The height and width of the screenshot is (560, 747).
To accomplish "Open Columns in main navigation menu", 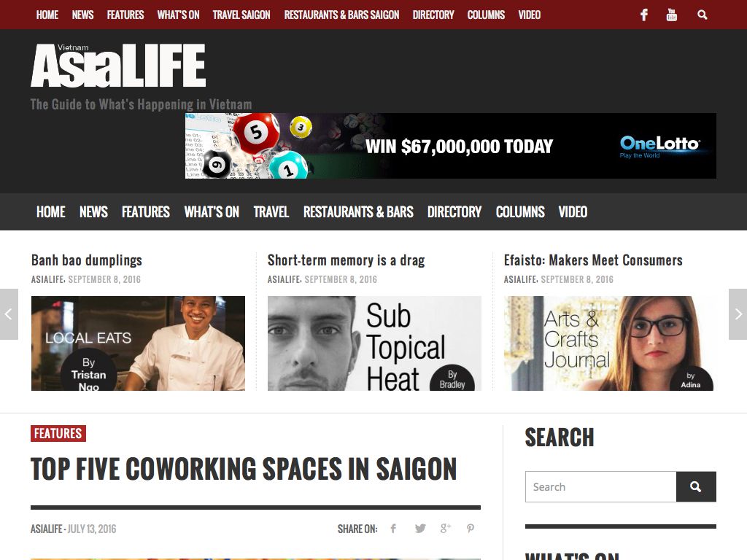I will coord(519,212).
